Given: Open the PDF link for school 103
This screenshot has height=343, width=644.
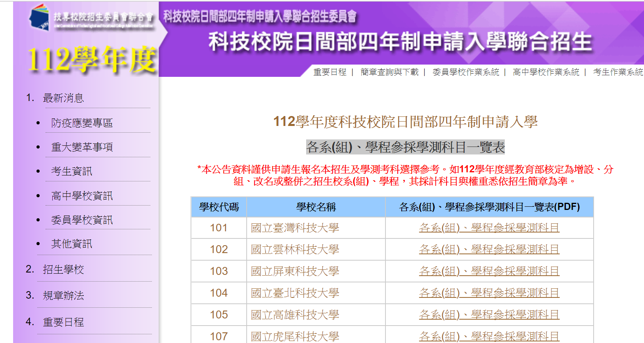Looking at the screenshot, I should point(489,271).
